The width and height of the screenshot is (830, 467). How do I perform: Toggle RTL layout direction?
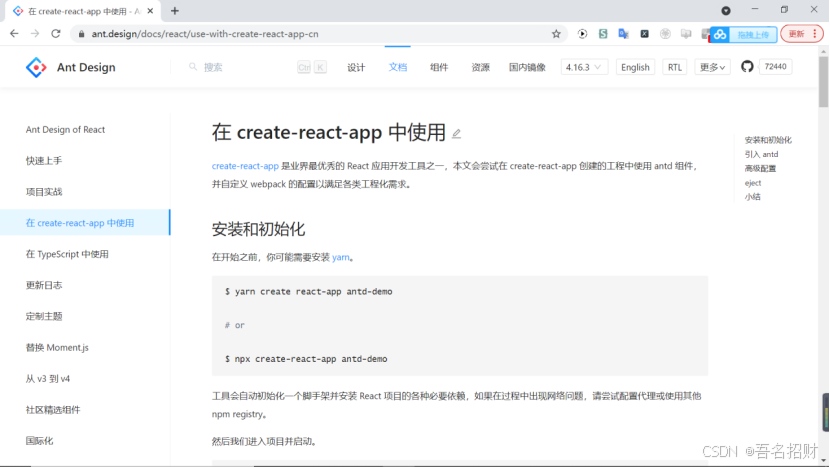674,67
